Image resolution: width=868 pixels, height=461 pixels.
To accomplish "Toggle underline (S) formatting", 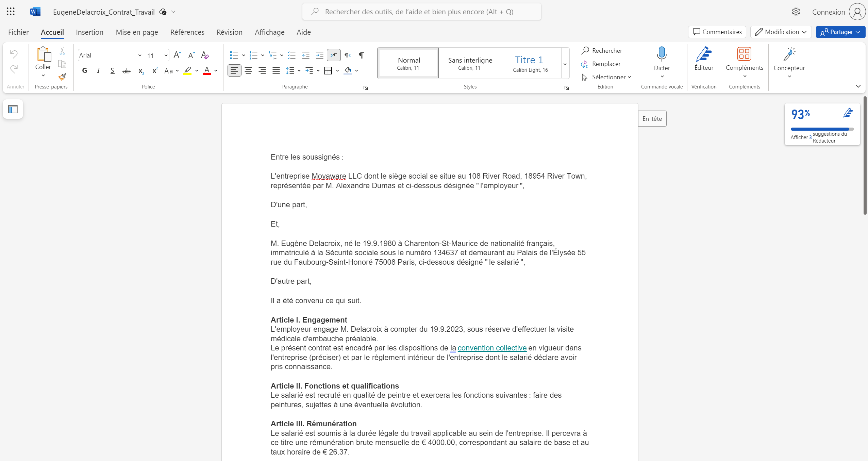I will click(112, 70).
